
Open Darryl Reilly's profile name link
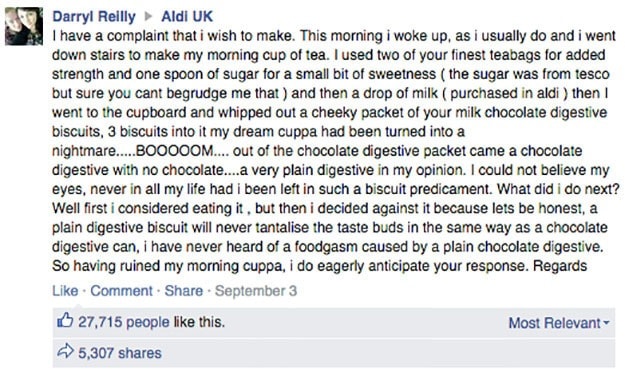pyautogui.click(x=94, y=16)
